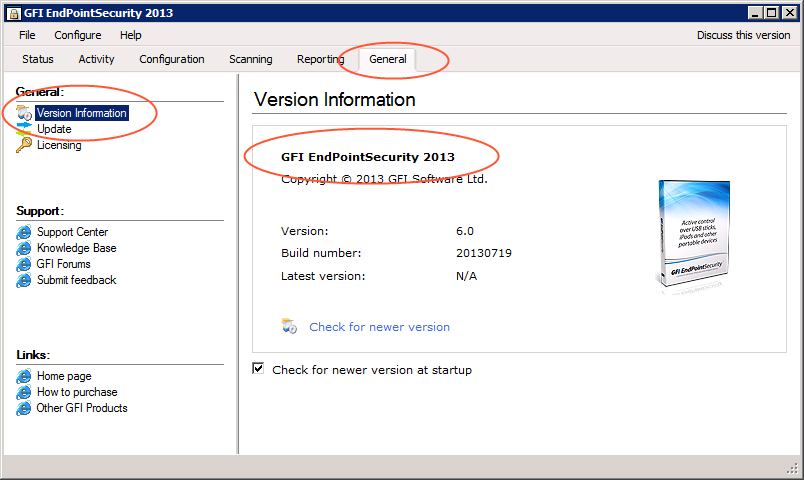Switch to the Reporting tab
Screen dimensions: 804x480
(x=320, y=59)
